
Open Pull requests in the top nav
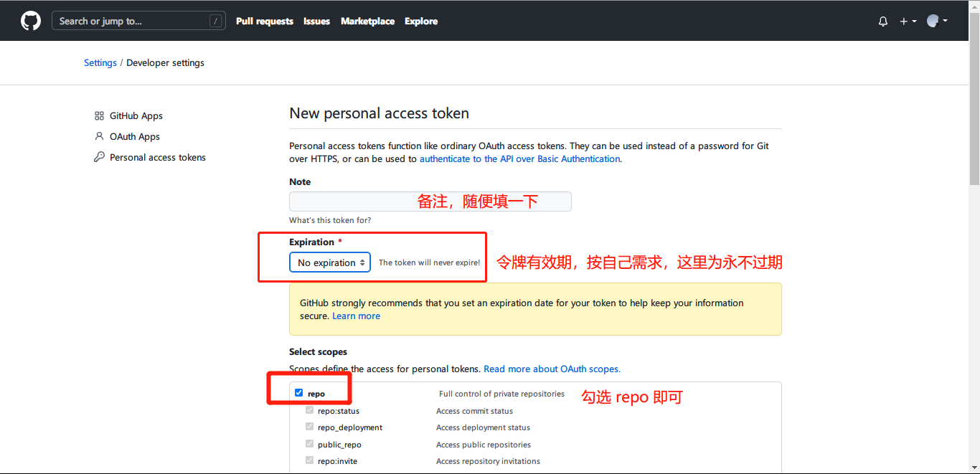point(265,22)
